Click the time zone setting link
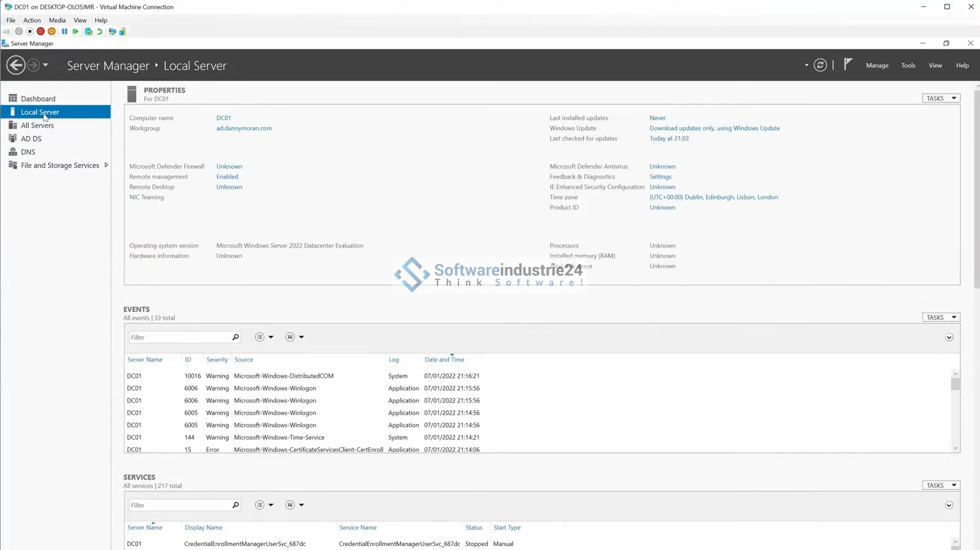This screenshot has width=980, height=550. point(713,197)
